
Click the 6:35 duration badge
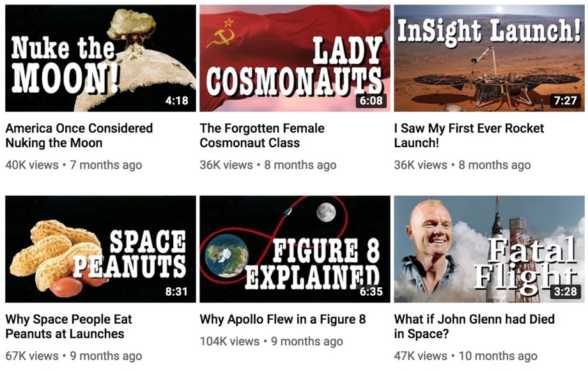pyautogui.click(x=371, y=292)
